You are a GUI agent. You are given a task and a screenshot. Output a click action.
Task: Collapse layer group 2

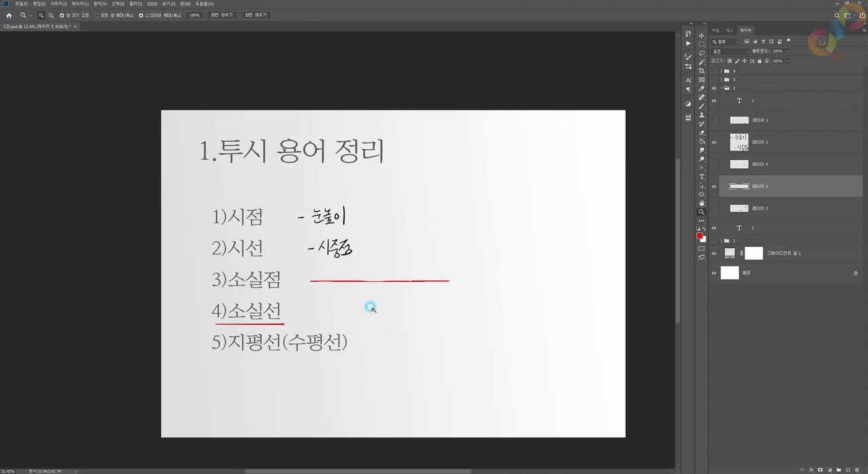point(721,88)
